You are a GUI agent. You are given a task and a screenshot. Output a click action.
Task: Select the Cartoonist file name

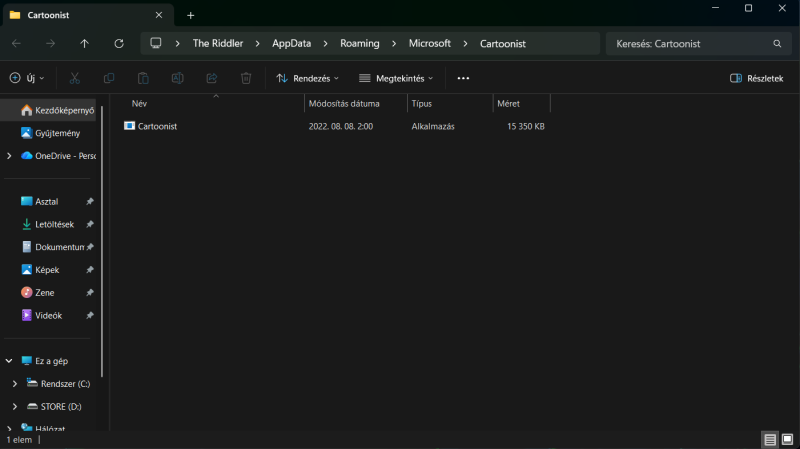point(157,126)
